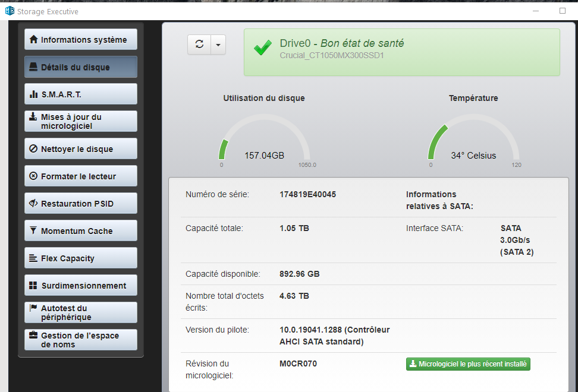Image resolution: width=578 pixels, height=392 pixels.
Task: Open Gestion de l'espace de noms
Action: (x=81, y=340)
